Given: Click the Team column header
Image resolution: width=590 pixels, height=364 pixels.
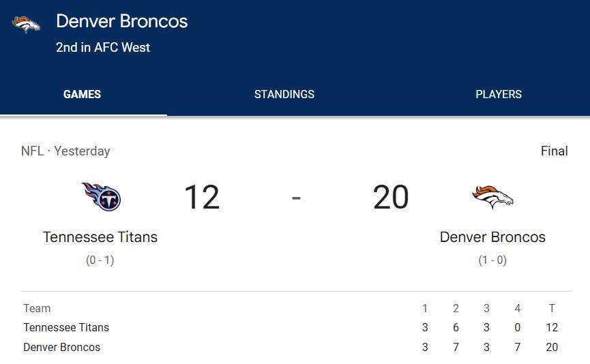Looking at the screenshot, I should (x=37, y=309).
